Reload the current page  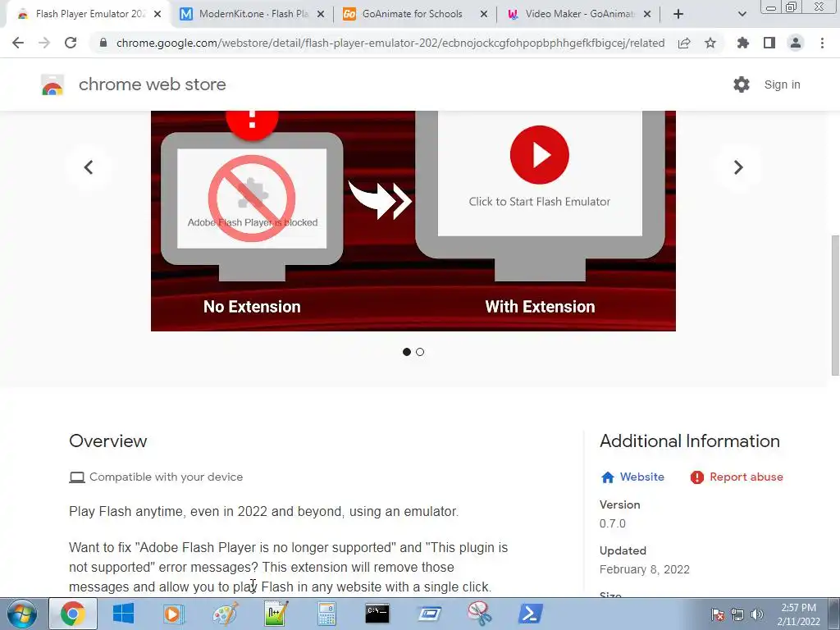point(71,43)
